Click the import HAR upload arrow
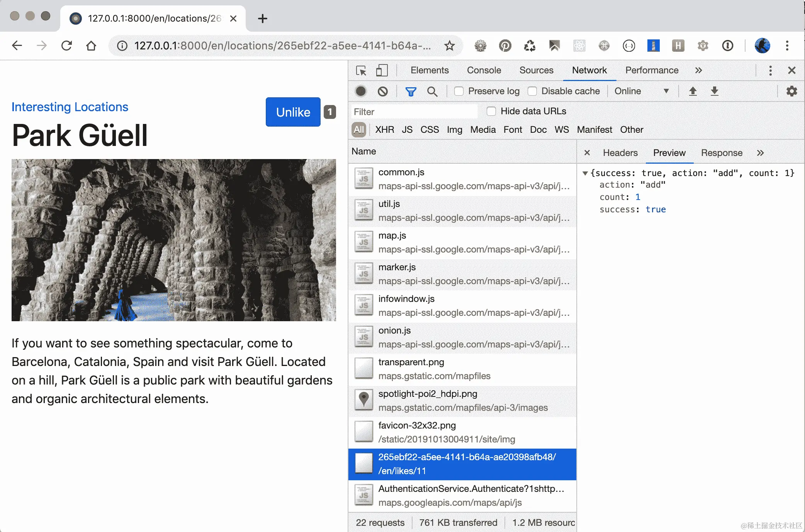This screenshot has height=532, width=805. point(693,91)
